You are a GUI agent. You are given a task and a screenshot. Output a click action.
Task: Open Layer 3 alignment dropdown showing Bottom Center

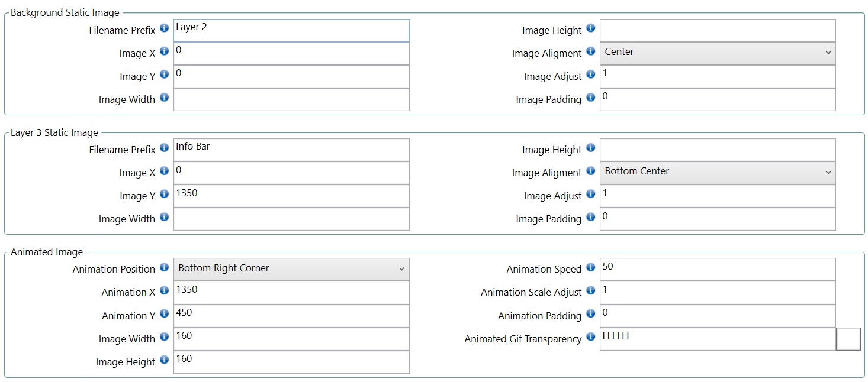(717, 172)
